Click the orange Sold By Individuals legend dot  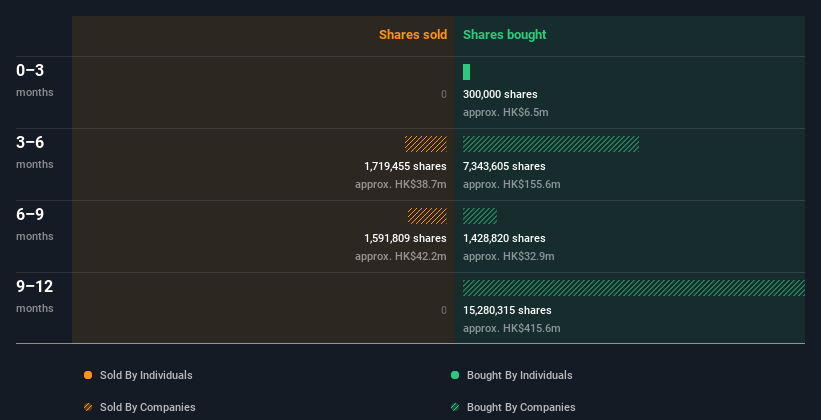[88, 375]
